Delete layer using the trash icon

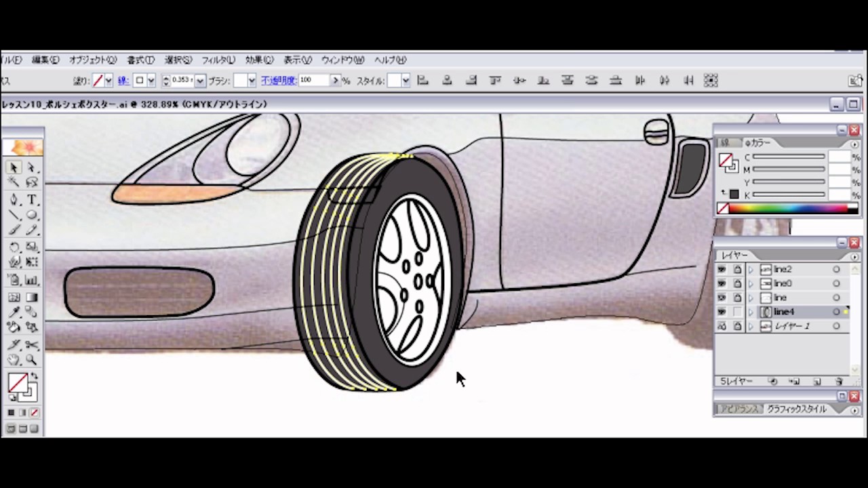(839, 382)
